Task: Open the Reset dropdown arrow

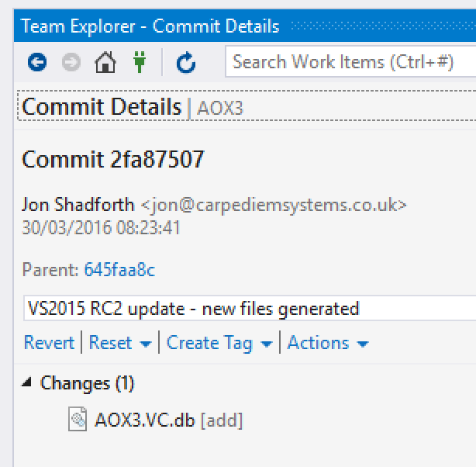Action: click(146, 344)
